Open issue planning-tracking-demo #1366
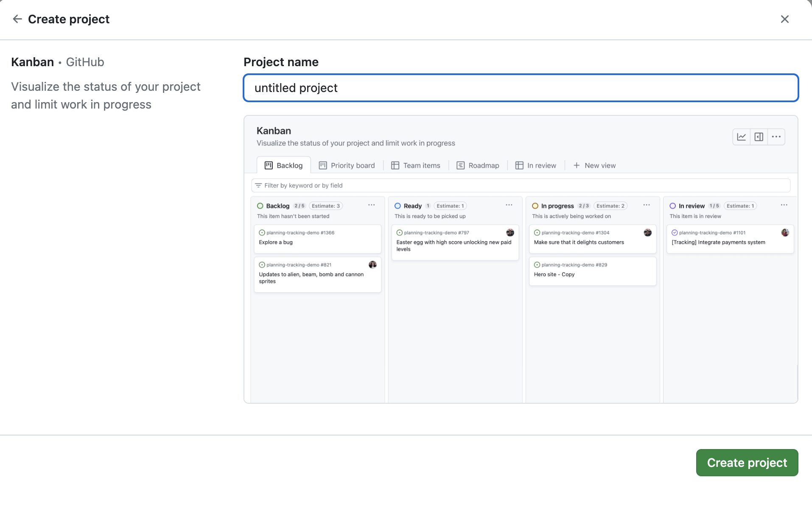 (300, 232)
